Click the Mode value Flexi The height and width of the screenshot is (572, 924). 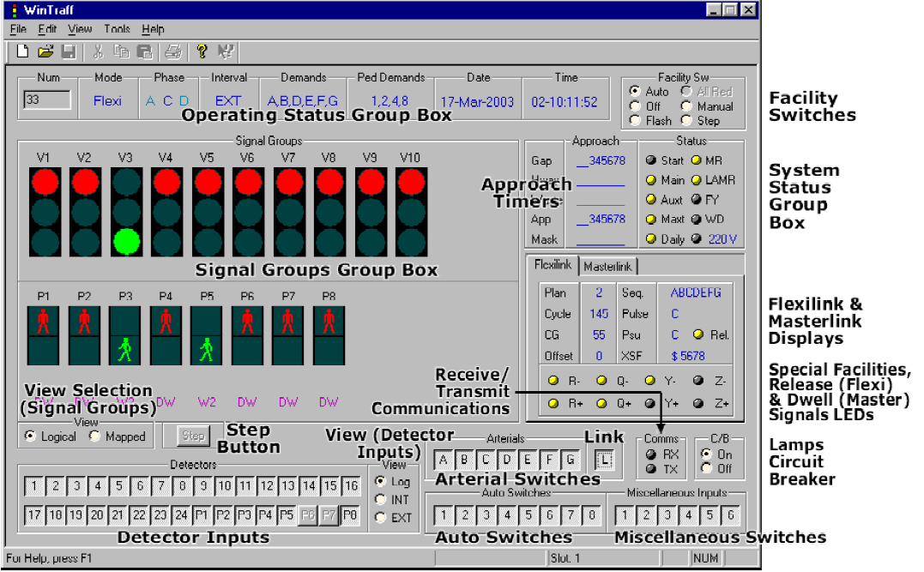(x=107, y=100)
